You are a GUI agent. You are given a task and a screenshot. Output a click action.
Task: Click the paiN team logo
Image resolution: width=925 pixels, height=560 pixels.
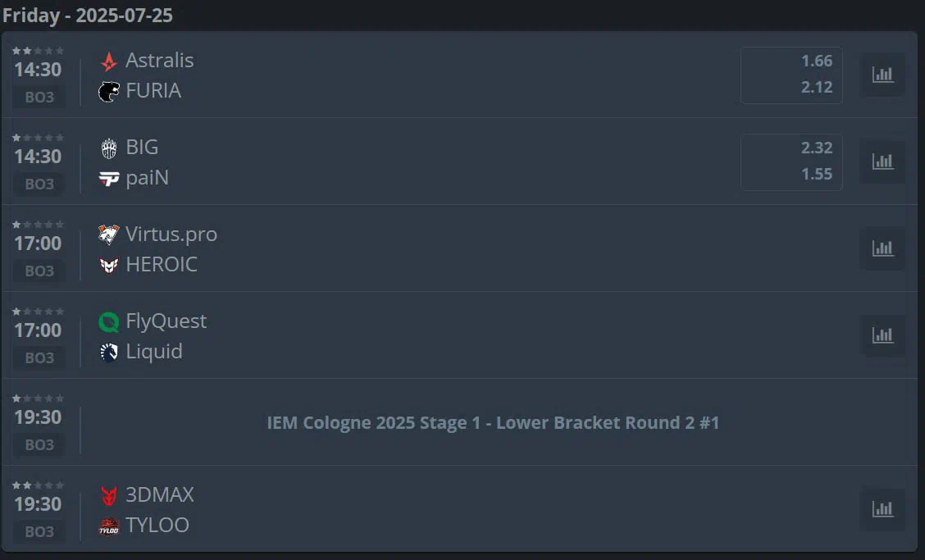click(x=108, y=178)
